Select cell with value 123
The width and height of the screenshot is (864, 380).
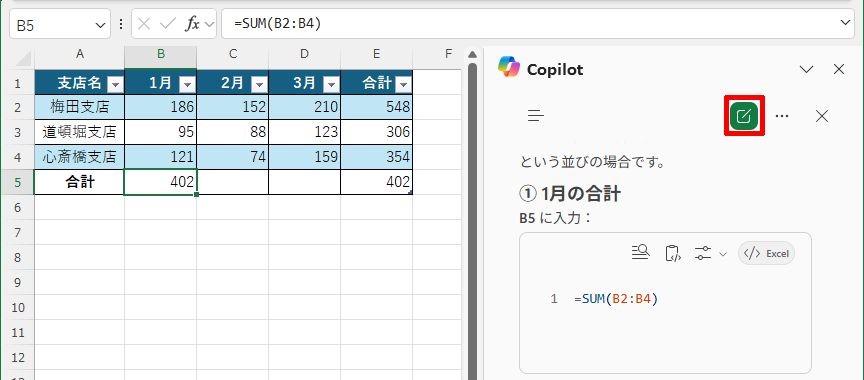[305, 132]
